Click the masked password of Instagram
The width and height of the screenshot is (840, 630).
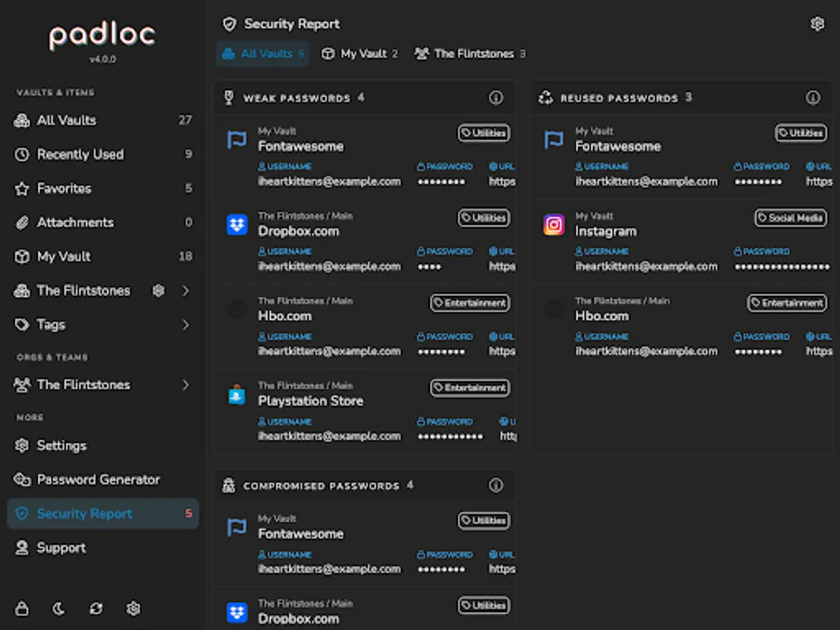pos(781,267)
